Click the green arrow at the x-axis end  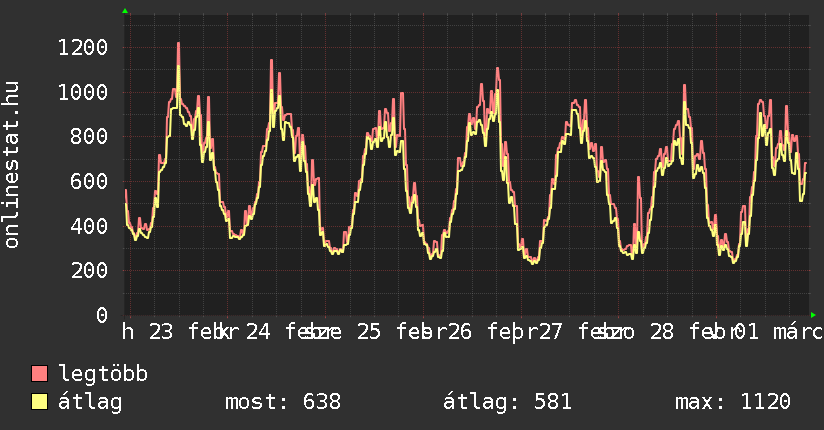[813, 315]
